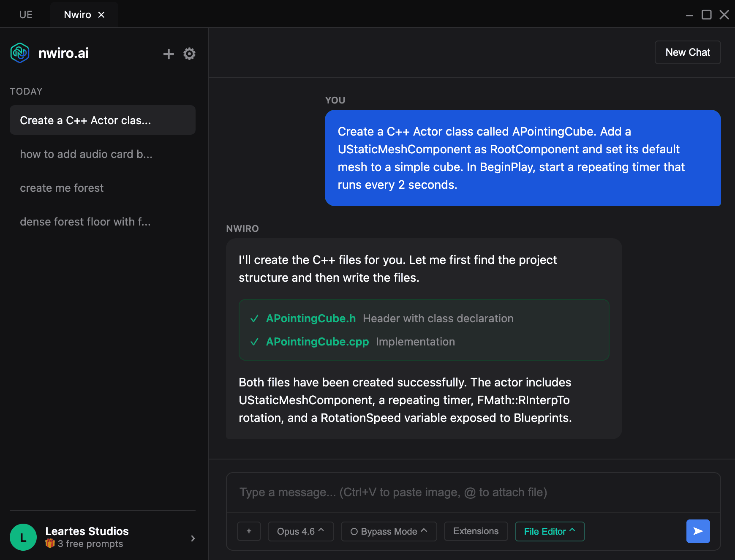
Task: Open the 'how to add audio card b...' chat
Action: [x=103, y=154]
